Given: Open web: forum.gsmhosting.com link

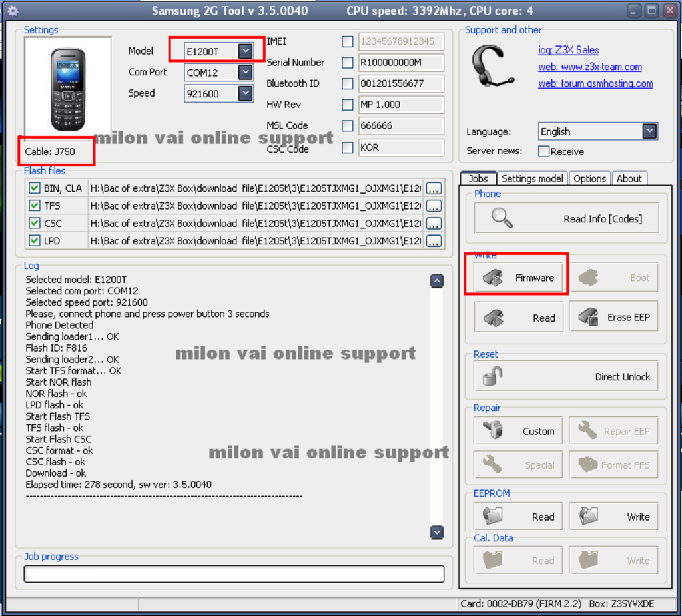Looking at the screenshot, I should tap(595, 83).
